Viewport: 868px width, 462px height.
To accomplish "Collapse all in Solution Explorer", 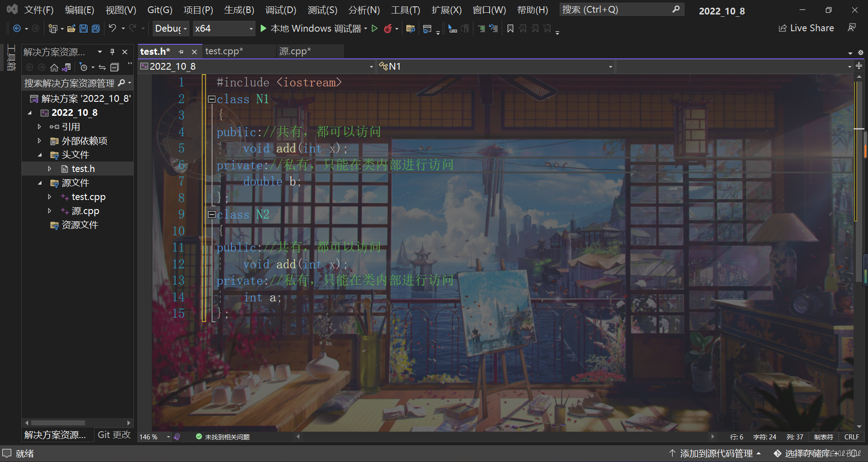I will coord(115,67).
